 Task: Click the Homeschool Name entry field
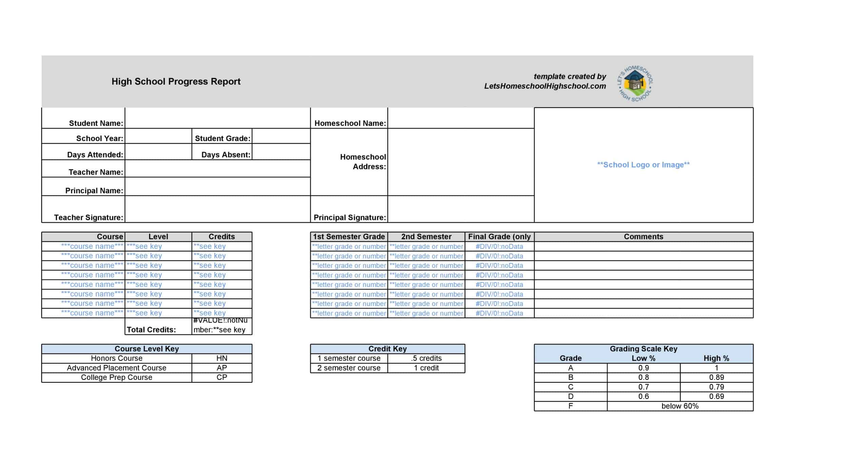click(x=461, y=118)
